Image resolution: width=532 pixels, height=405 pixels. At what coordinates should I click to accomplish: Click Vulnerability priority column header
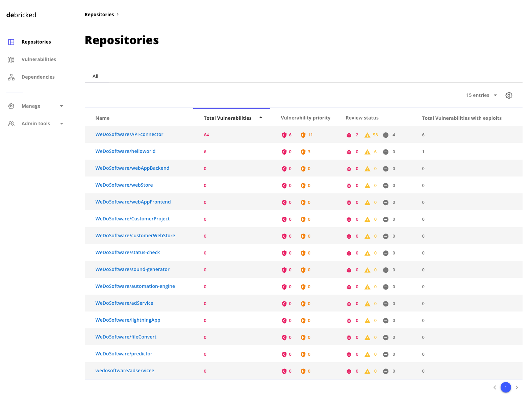[x=306, y=118]
